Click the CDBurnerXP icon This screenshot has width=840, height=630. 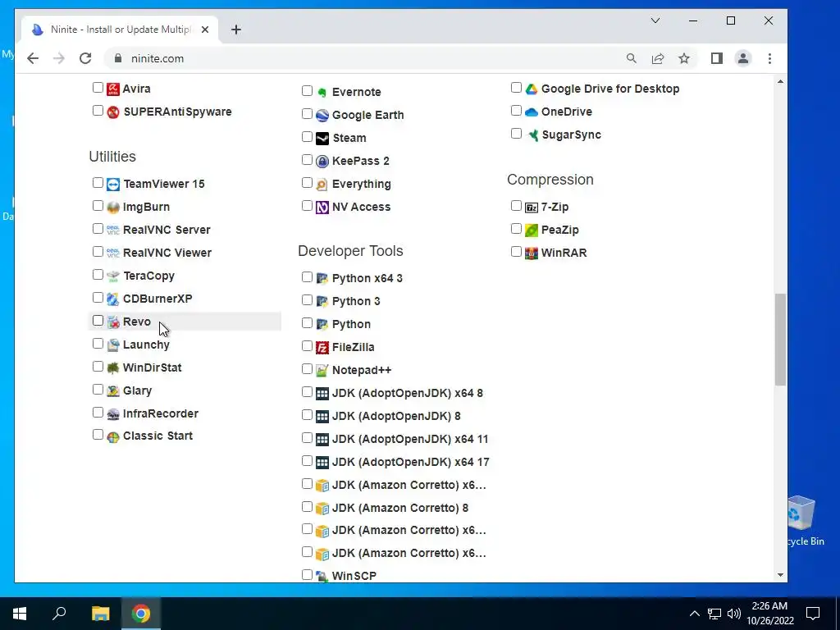tap(113, 299)
